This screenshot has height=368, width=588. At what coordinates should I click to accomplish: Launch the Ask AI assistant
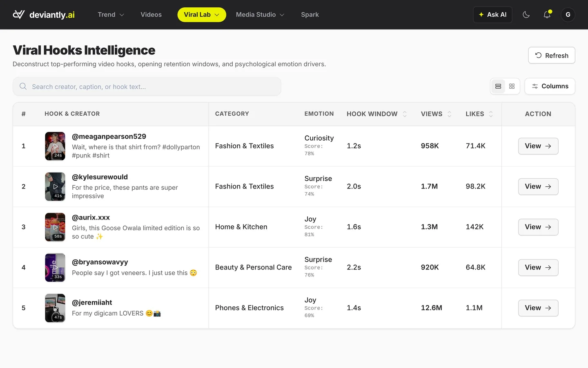[492, 15]
